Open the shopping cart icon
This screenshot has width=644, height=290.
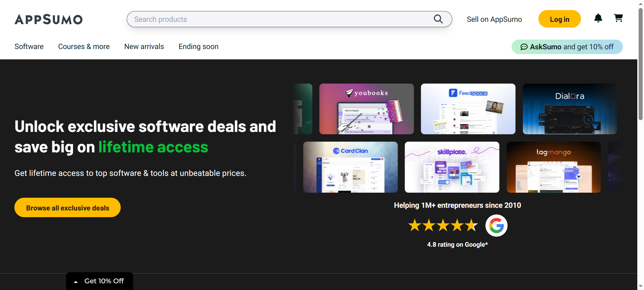(x=618, y=18)
